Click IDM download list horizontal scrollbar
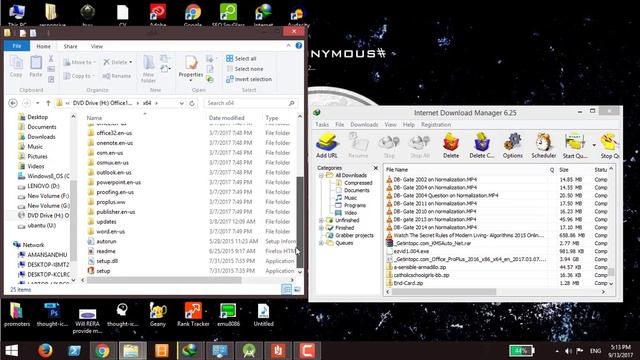The height and width of the screenshot is (360, 640). point(445,292)
